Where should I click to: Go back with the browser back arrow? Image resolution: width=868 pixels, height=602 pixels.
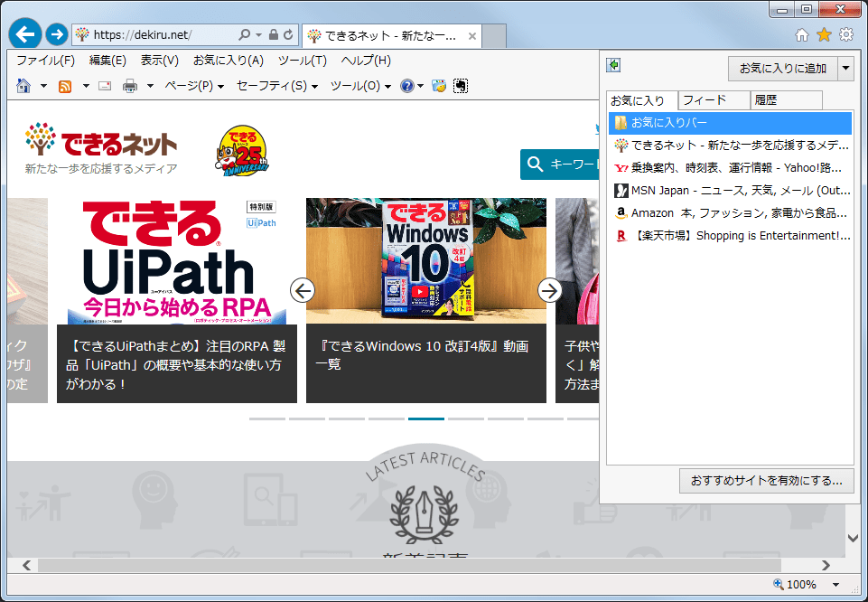click(25, 34)
